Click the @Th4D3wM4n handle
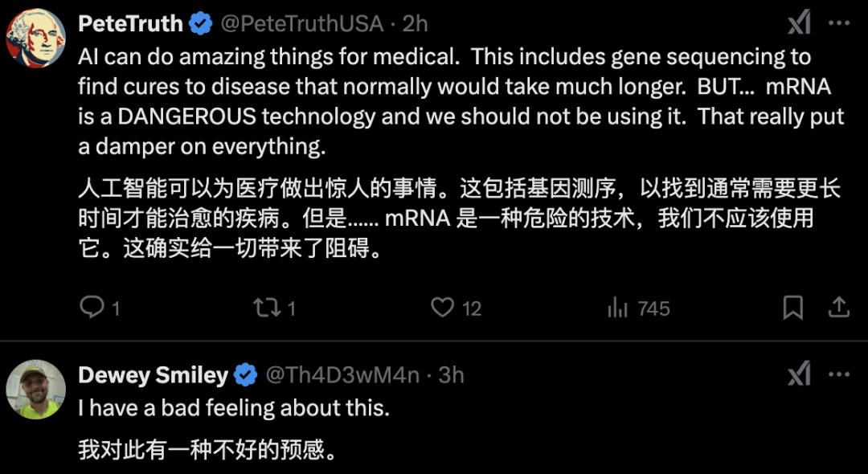This screenshot has width=868, height=474. 342,375
